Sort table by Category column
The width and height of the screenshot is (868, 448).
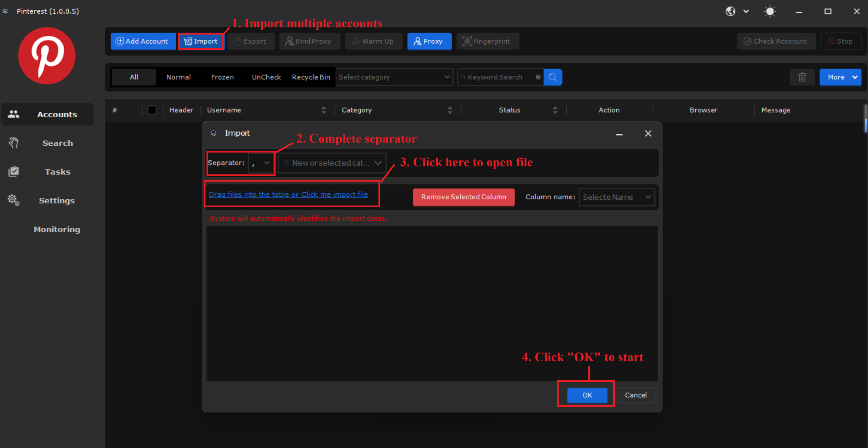click(x=450, y=110)
